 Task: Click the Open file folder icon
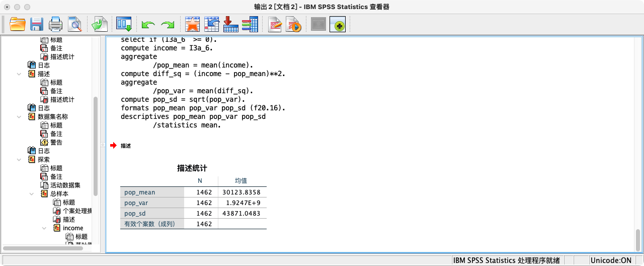18,24
